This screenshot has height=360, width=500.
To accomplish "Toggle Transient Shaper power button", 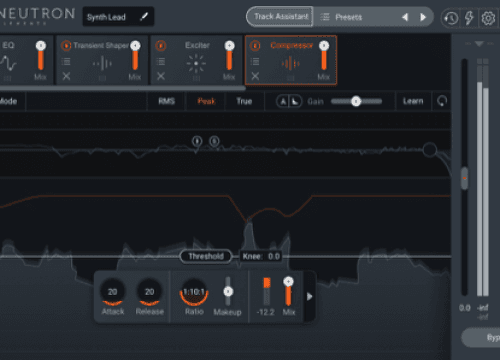I will (x=66, y=45).
